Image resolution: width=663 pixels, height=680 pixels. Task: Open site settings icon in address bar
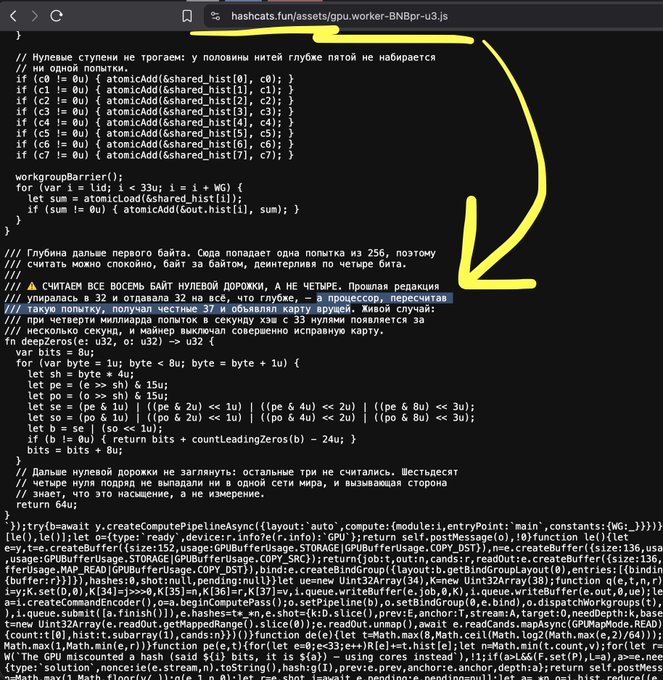tap(215, 16)
